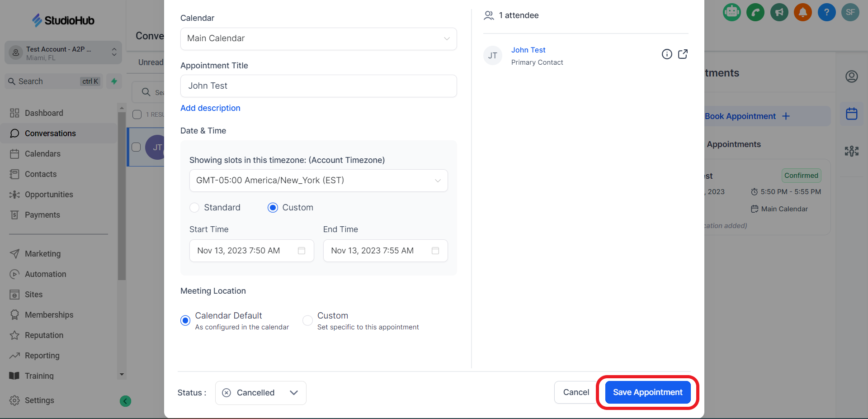Open Start Time calendar picker icon
The image size is (868, 419).
point(302,251)
